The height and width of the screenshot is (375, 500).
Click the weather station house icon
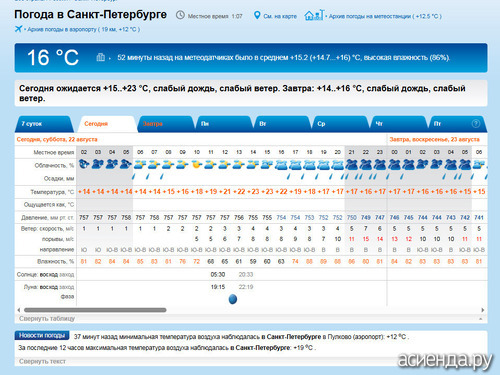(314, 15)
